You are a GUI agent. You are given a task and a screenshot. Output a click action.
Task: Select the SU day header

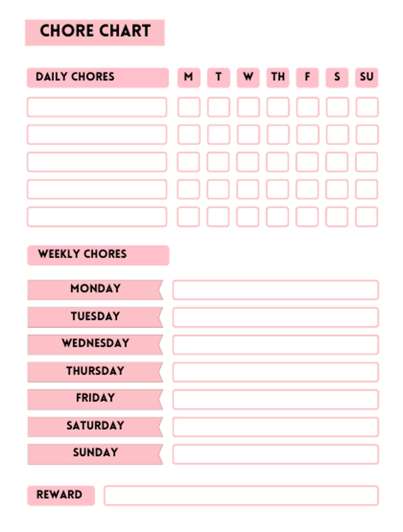(366, 77)
